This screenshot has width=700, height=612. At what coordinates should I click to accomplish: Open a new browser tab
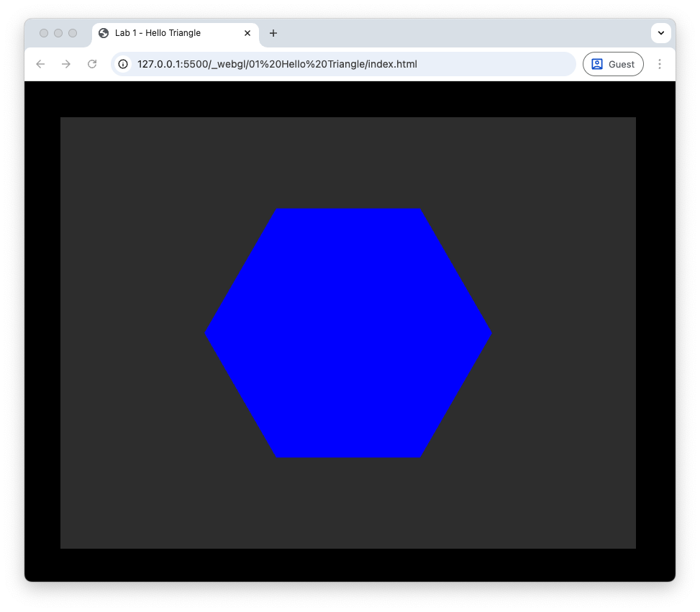click(x=273, y=33)
